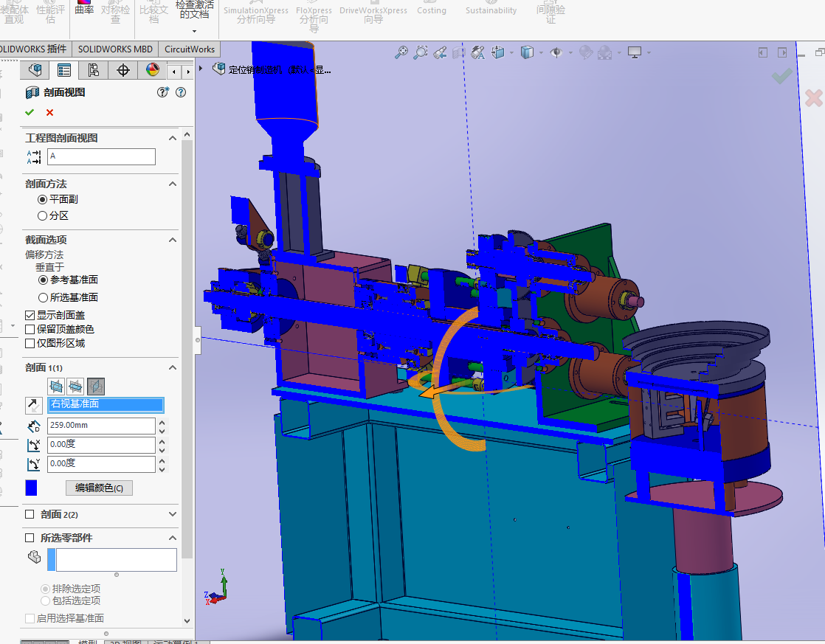This screenshot has height=644, width=825.
Task: Cancel section view with red X
Action: coord(49,112)
